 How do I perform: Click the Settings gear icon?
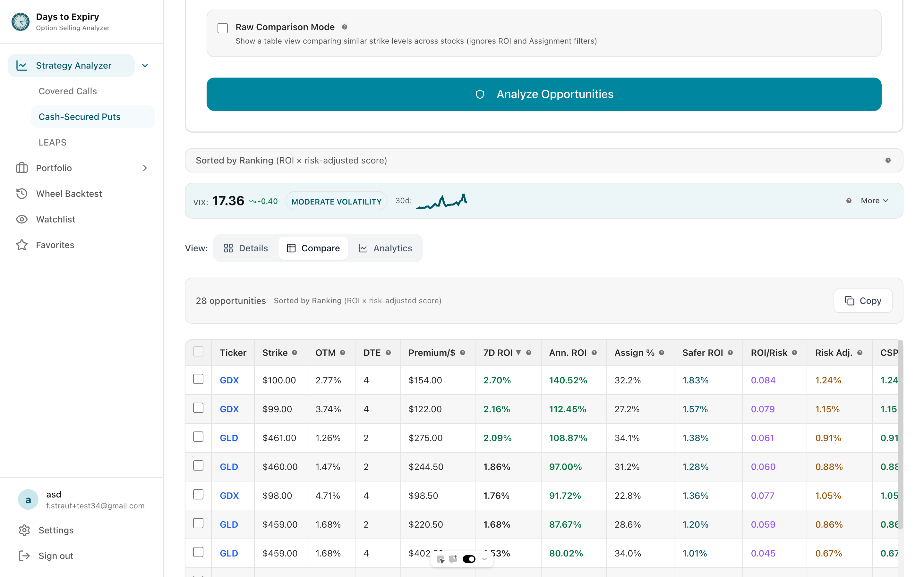[24, 530]
